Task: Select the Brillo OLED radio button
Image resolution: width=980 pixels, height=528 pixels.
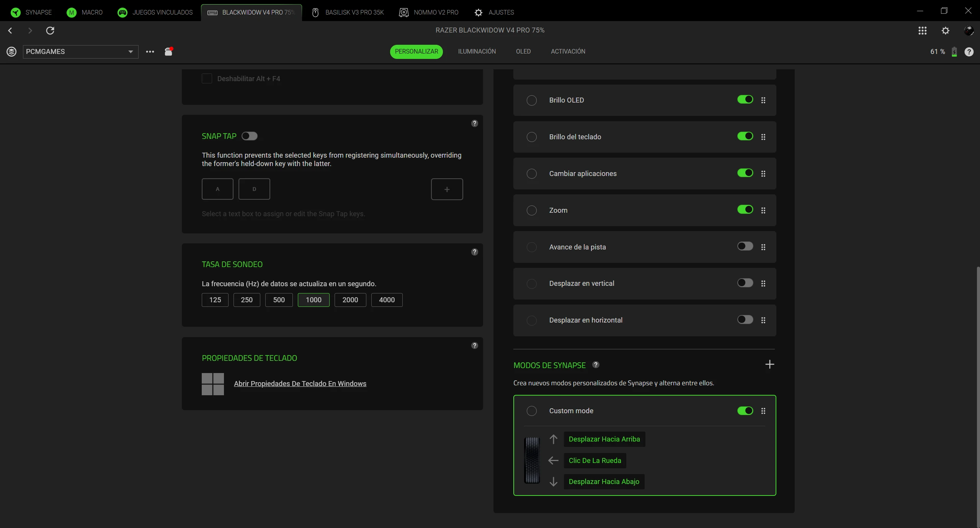Action: click(x=532, y=100)
